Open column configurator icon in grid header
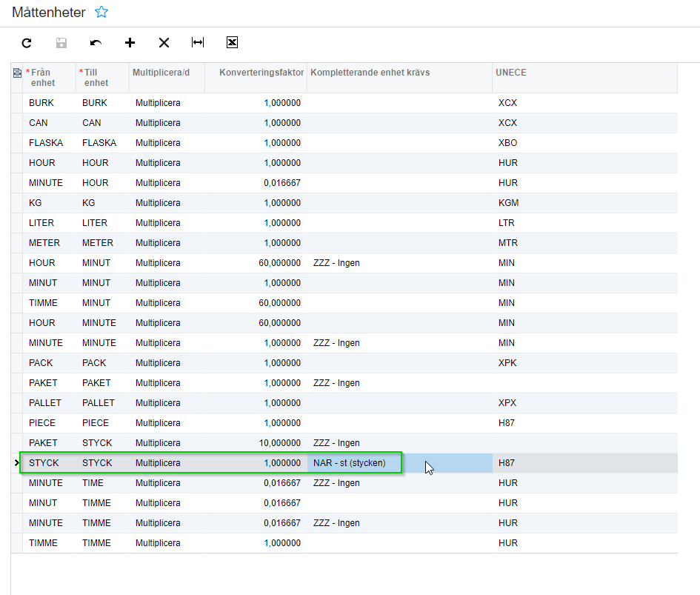Image resolution: width=700 pixels, height=595 pixels. pos(17,73)
